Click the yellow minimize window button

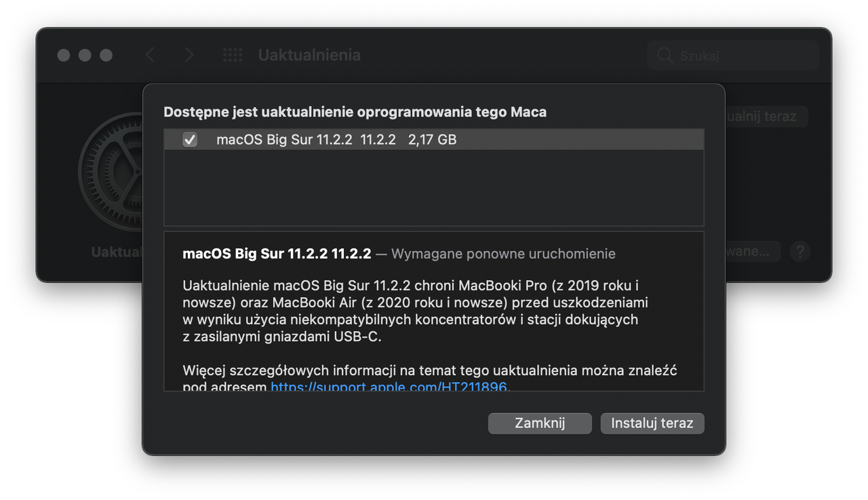point(85,55)
